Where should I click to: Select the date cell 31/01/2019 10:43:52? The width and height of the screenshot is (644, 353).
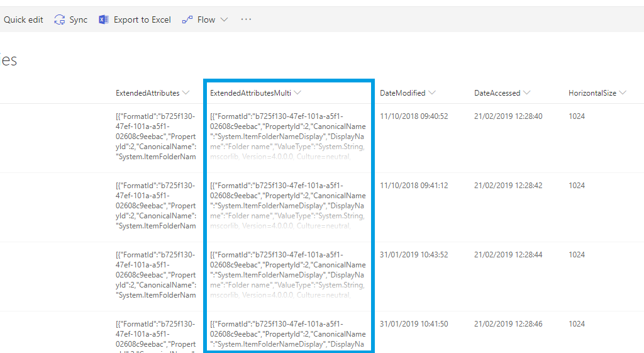[x=414, y=255]
